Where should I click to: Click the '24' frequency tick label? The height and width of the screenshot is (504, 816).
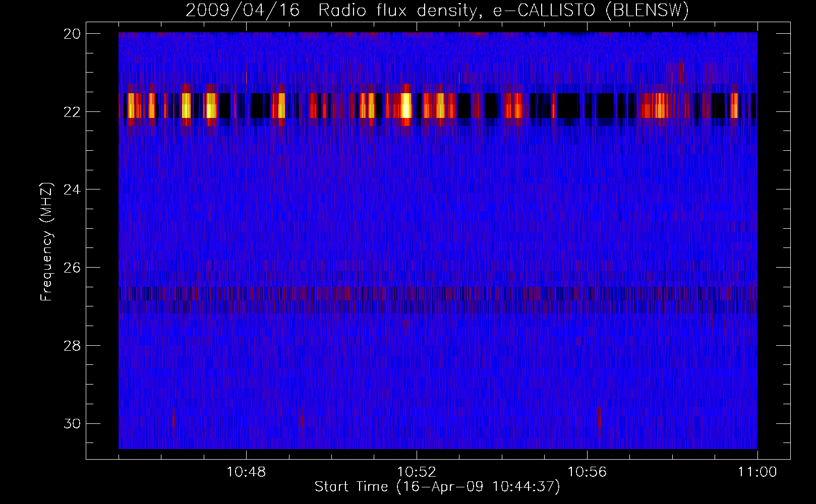[x=72, y=190]
